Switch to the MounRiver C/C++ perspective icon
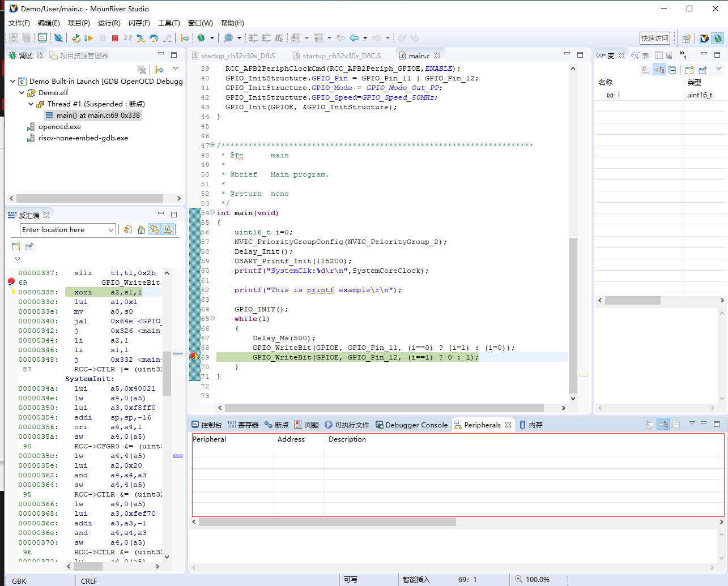The image size is (728, 586). coord(704,39)
